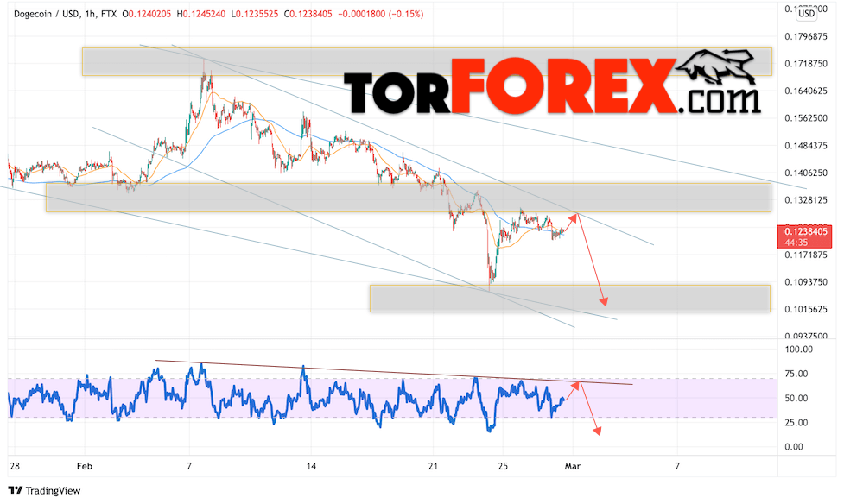Click the 0.1171875 price axis label

pyautogui.click(x=806, y=255)
